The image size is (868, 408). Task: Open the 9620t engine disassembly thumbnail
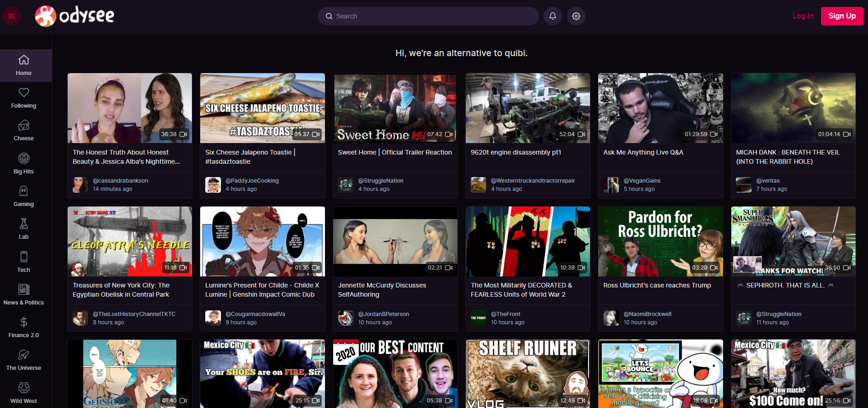528,108
